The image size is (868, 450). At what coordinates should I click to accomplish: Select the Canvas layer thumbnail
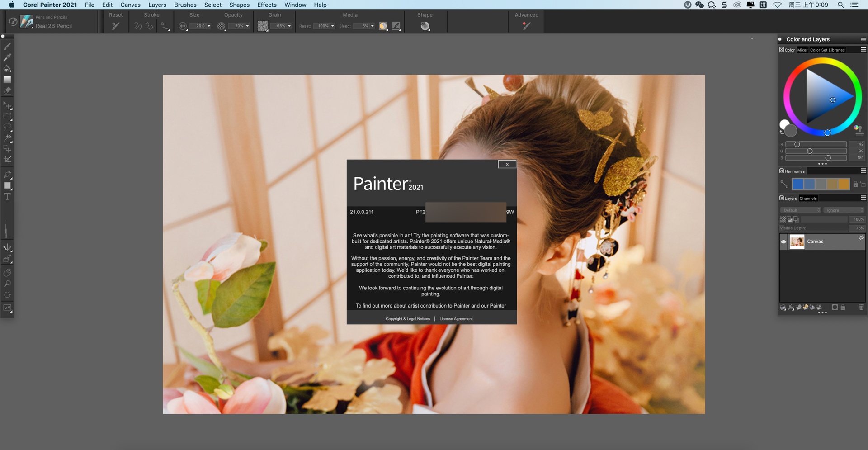click(x=797, y=242)
